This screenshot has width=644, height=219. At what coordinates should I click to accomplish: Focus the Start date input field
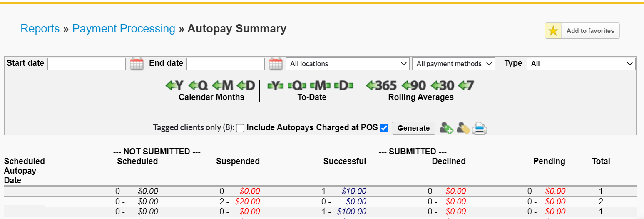[87, 64]
